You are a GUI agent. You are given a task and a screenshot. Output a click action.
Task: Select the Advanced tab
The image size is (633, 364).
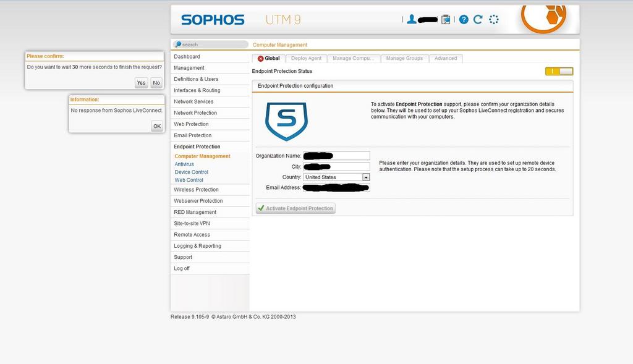point(446,59)
